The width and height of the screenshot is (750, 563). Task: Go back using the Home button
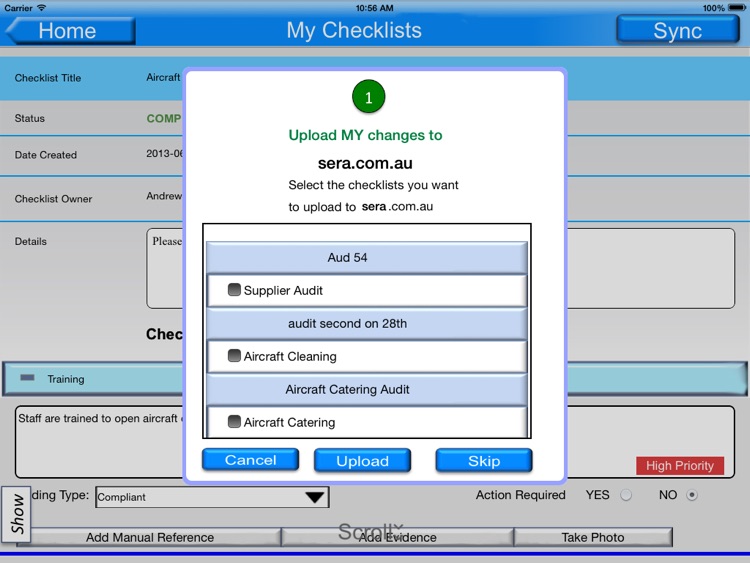point(70,31)
